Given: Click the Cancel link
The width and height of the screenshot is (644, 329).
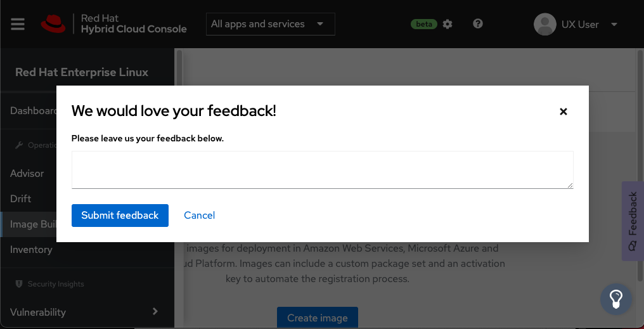Looking at the screenshot, I should tap(199, 216).
